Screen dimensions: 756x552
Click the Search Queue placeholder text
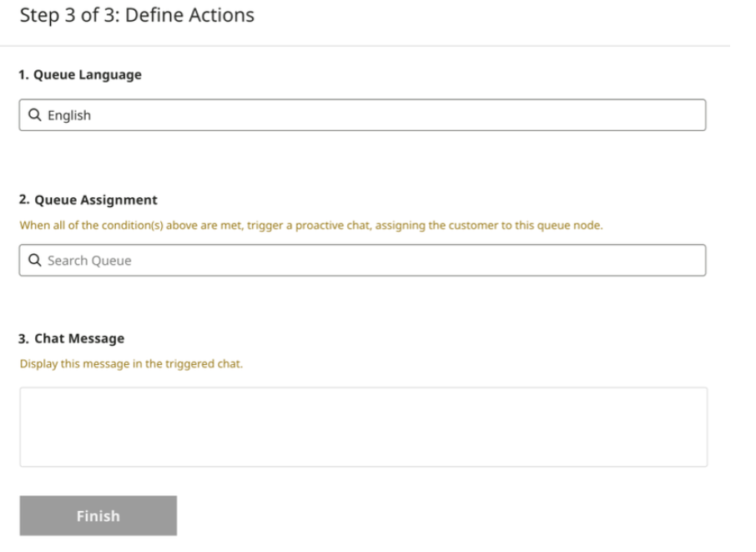[89, 261]
